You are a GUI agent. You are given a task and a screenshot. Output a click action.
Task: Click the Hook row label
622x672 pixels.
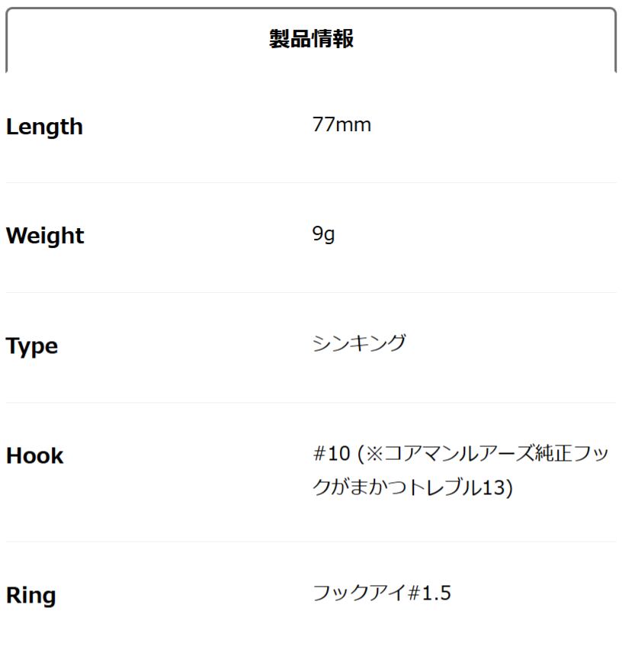point(34,456)
